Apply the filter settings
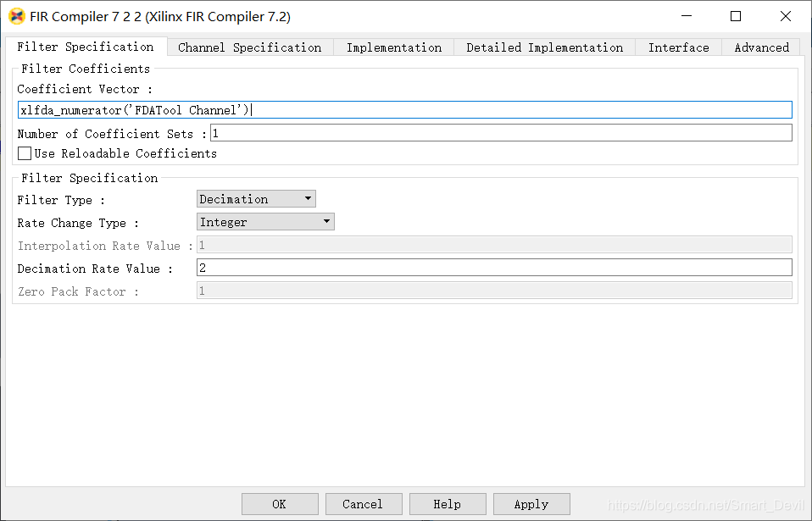Screen dimensions: 812x521 click(x=531, y=504)
